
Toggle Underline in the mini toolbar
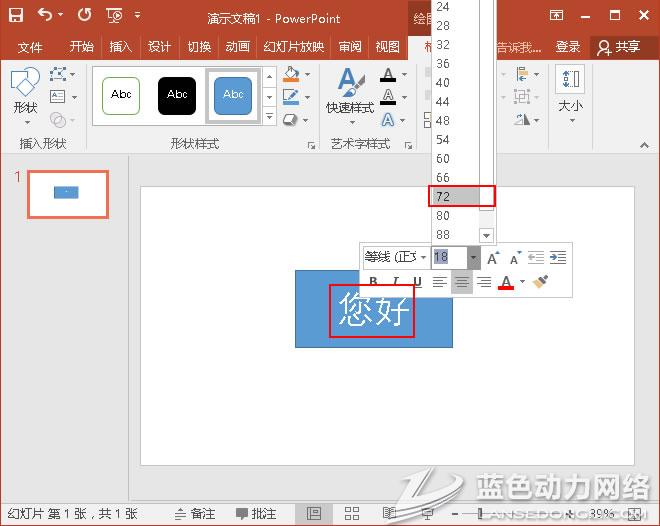tap(417, 282)
